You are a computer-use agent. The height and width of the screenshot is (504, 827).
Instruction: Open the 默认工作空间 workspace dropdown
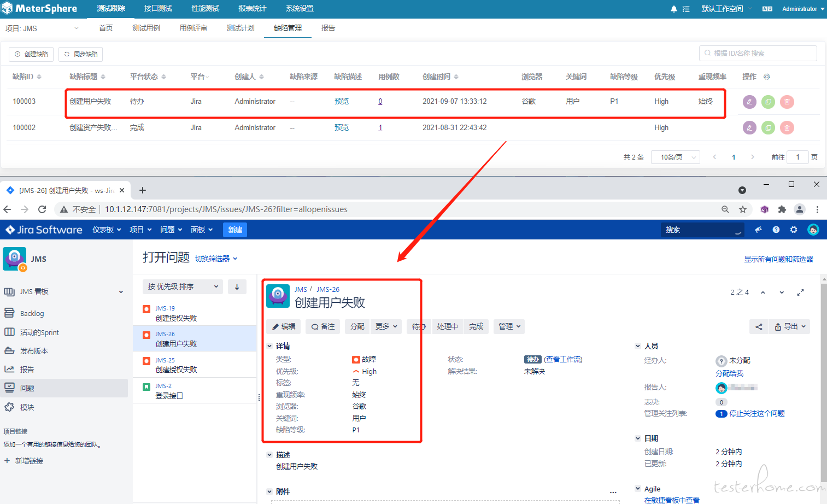pos(726,9)
